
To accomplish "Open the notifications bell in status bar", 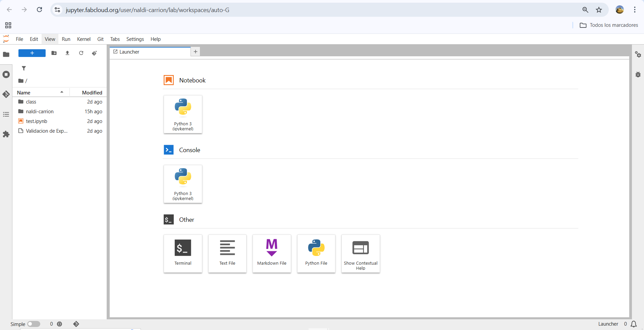I will click(634, 324).
